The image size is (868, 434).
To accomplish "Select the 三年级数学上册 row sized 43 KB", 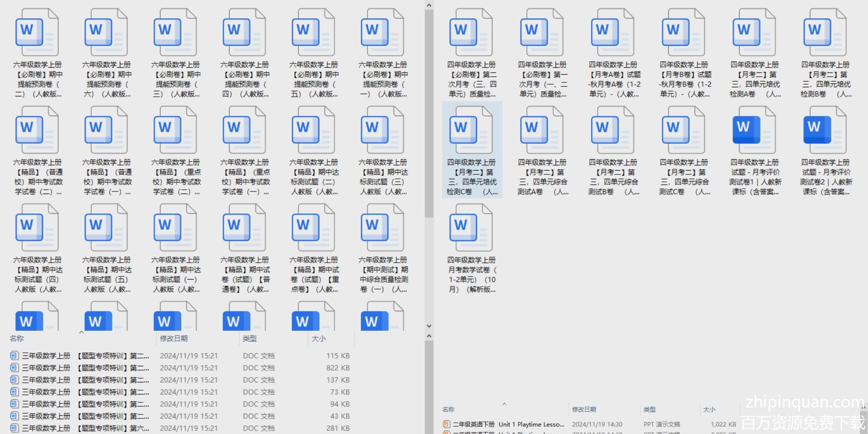I will (x=174, y=416).
